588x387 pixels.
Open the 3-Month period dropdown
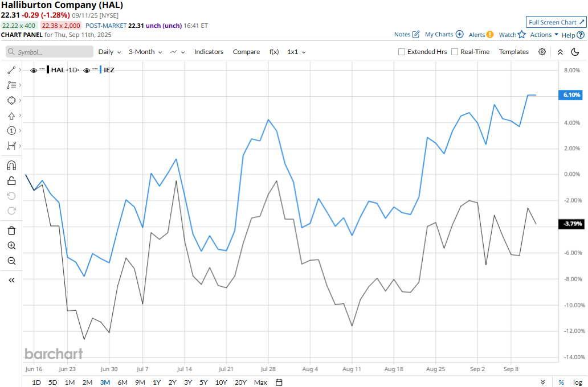[x=145, y=52]
